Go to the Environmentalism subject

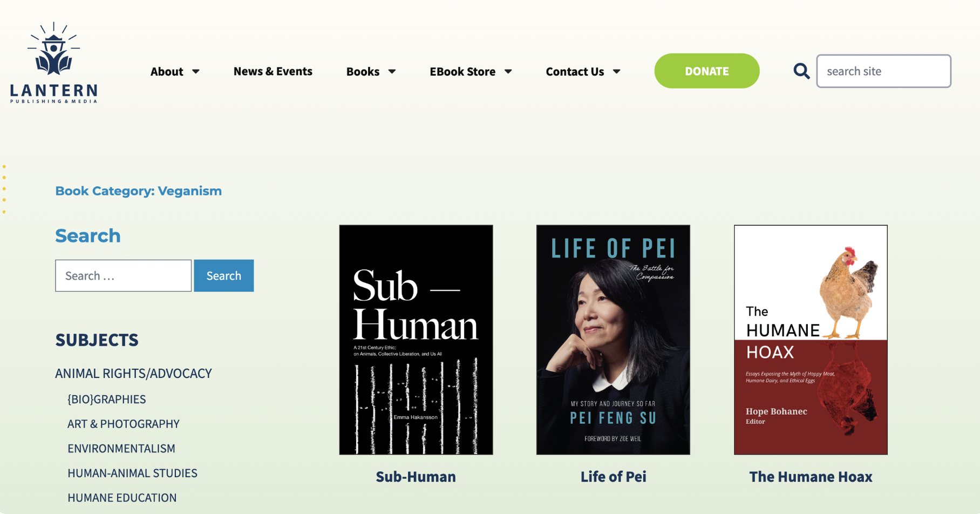pyautogui.click(x=121, y=448)
